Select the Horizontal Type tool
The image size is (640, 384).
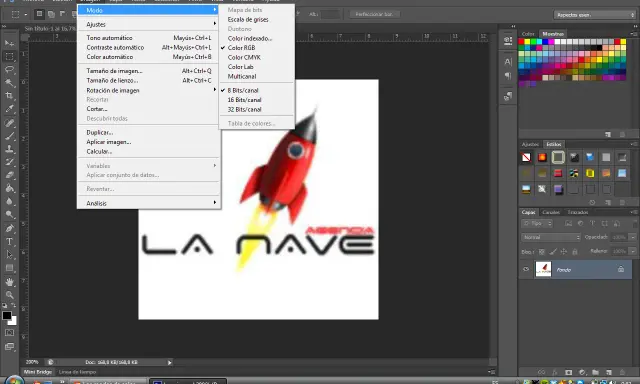(x=9, y=242)
